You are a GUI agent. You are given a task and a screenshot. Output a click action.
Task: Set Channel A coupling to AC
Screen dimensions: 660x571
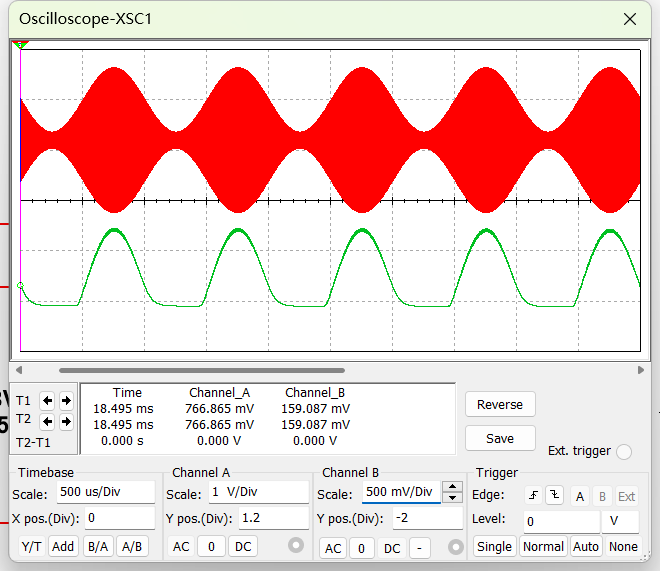click(x=181, y=546)
